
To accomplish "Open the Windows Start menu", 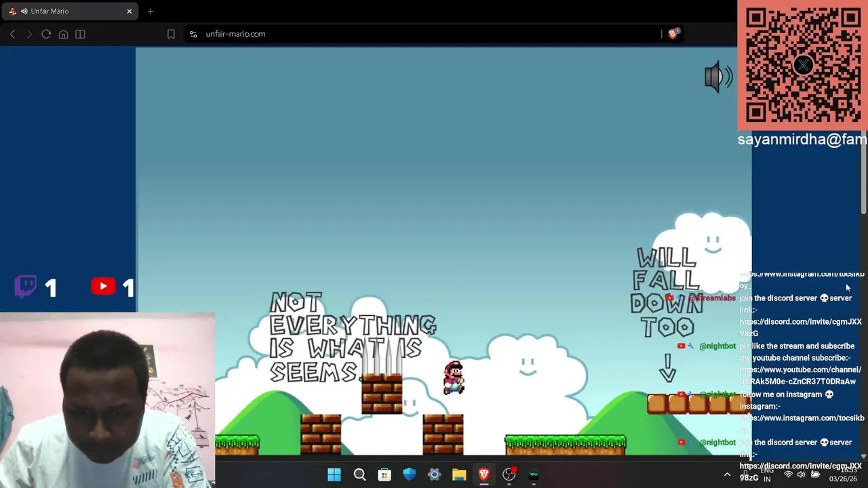I will pyautogui.click(x=334, y=475).
